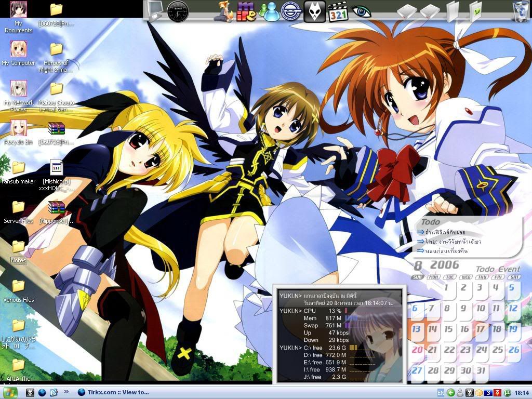The height and width of the screenshot is (399, 532).
Task: Open the EN language indicator in tray
Action: pyautogui.click(x=441, y=393)
